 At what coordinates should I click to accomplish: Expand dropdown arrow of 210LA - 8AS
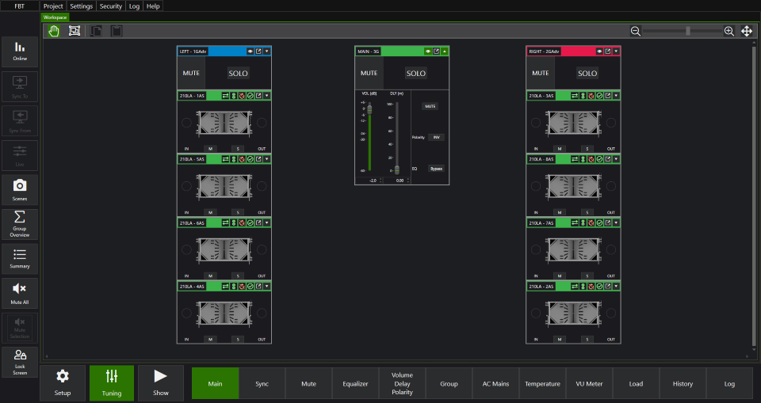(x=616, y=159)
